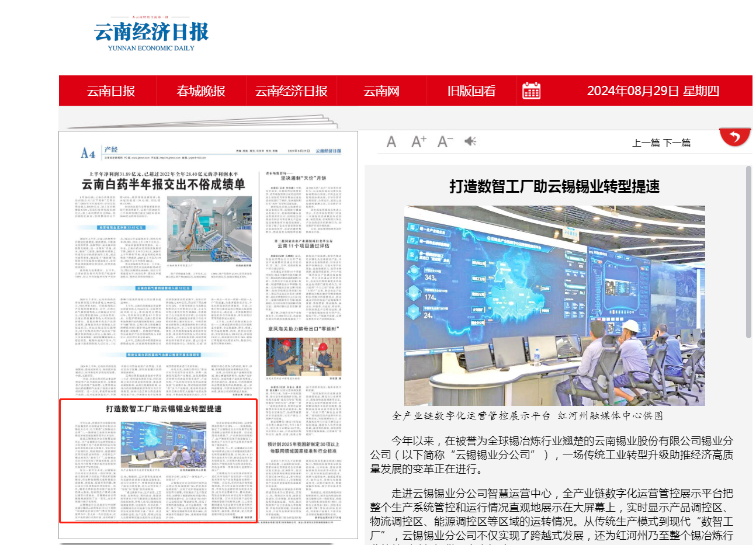Switch to 春城晚报 tab

click(x=201, y=91)
